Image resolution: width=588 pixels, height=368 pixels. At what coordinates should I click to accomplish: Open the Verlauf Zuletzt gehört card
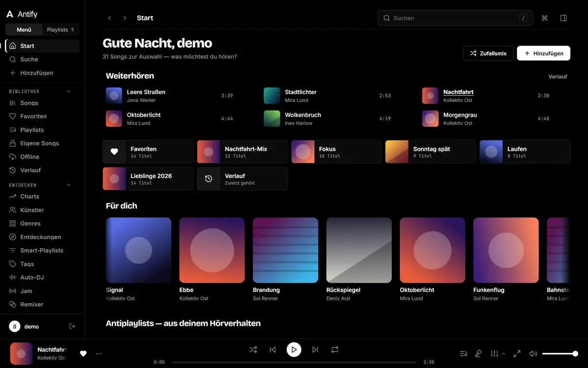pos(243,179)
